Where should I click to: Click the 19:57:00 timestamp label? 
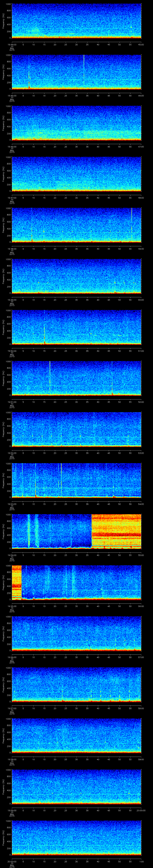12,708
